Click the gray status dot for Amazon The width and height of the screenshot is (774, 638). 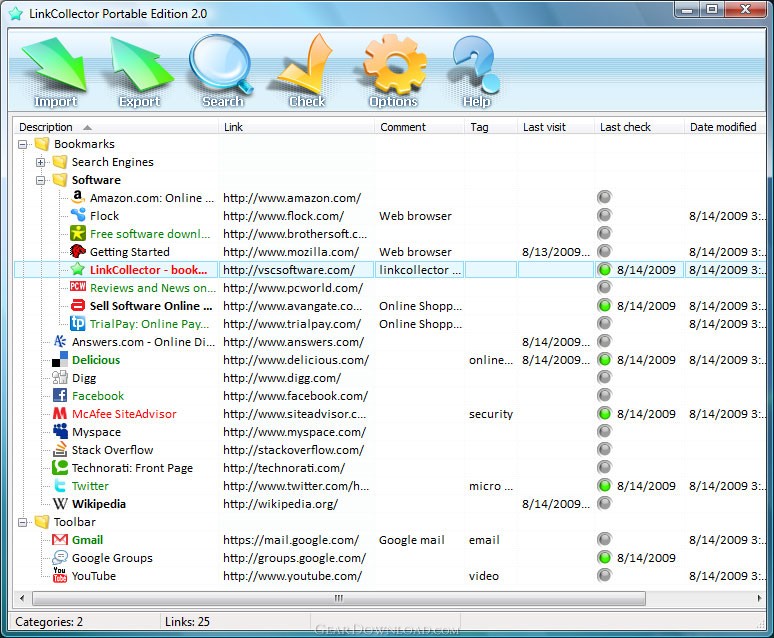pos(604,197)
